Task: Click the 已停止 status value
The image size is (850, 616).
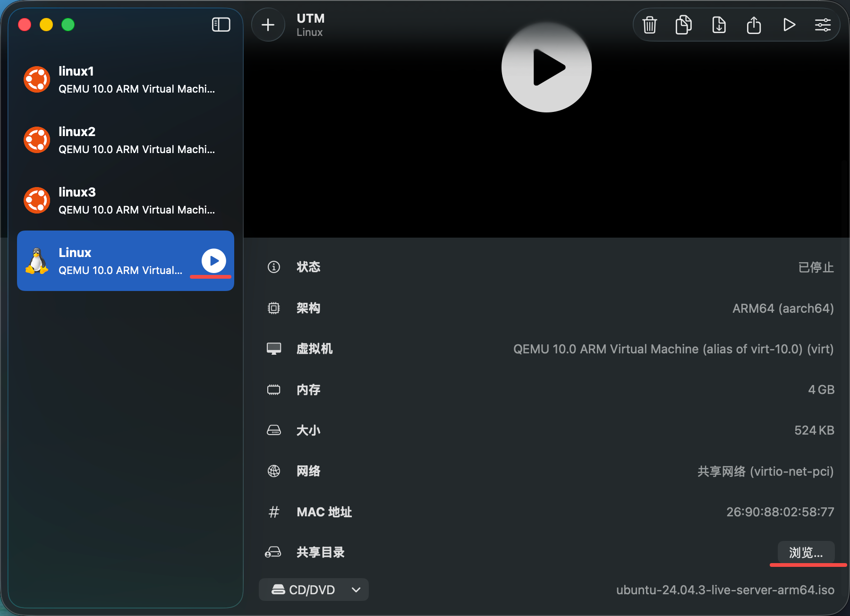Action: click(816, 267)
